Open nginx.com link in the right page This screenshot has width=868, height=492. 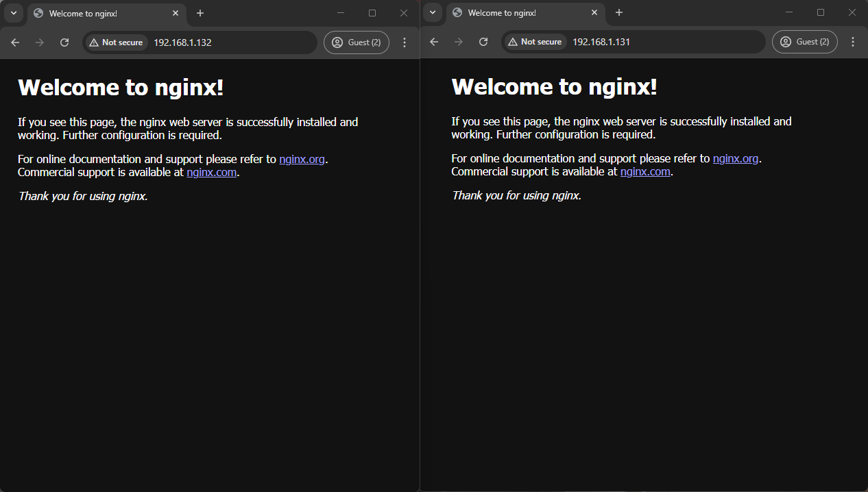[x=645, y=171]
